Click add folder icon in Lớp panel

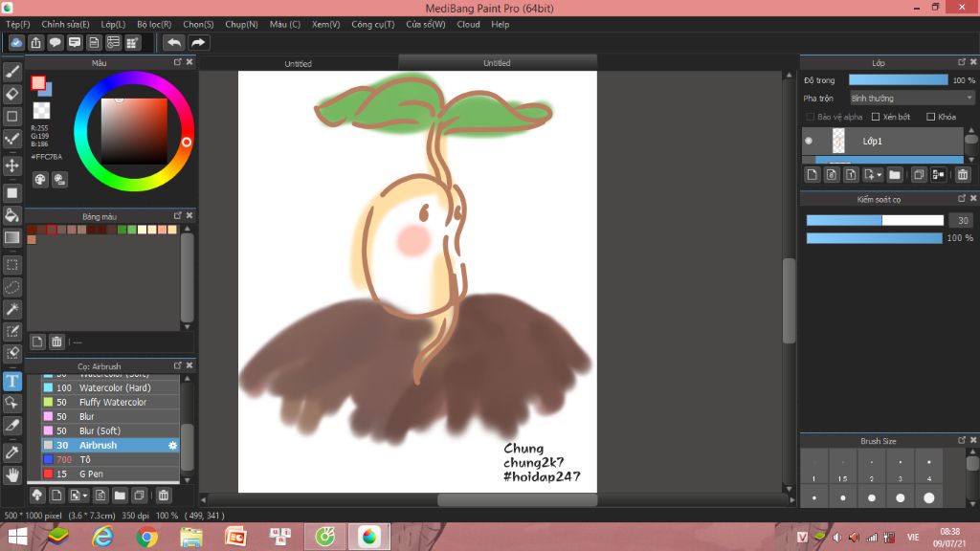tap(895, 175)
